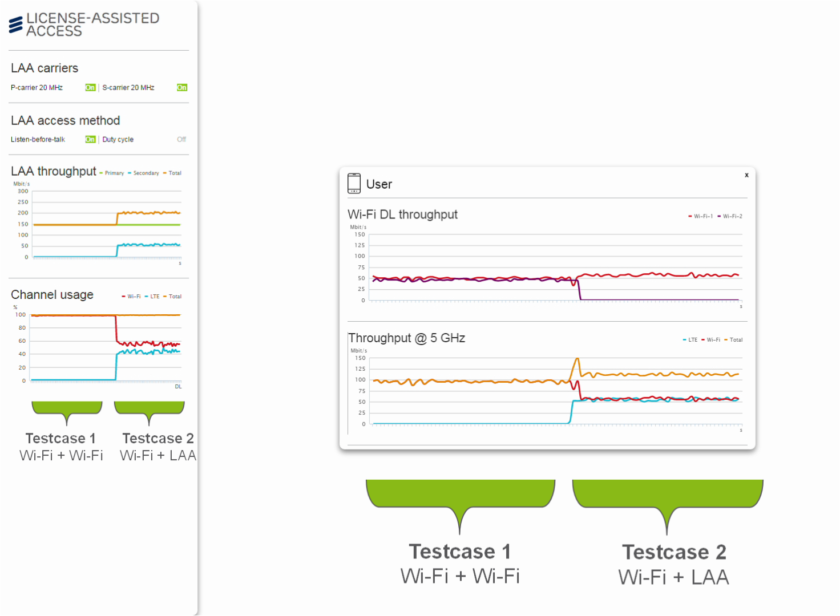
Task: Toggle the S-carrier 20 MHz switch
Action: coord(182,88)
